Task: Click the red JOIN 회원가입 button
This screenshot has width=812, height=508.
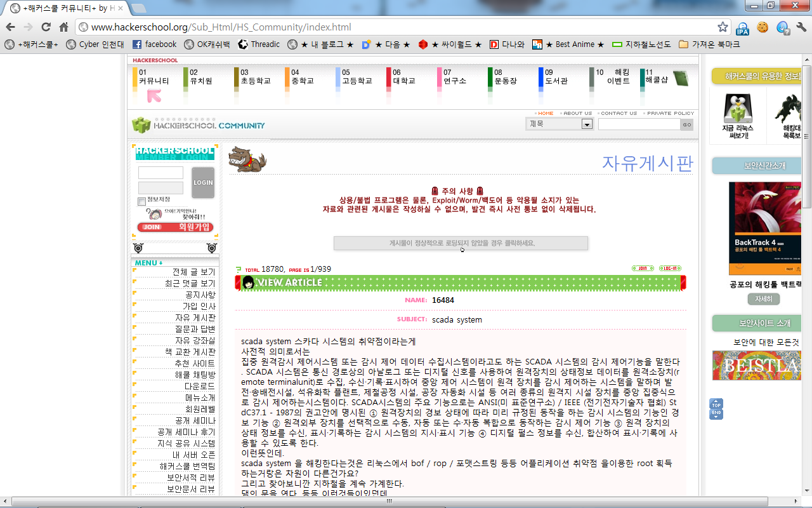Action: (176, 227)
